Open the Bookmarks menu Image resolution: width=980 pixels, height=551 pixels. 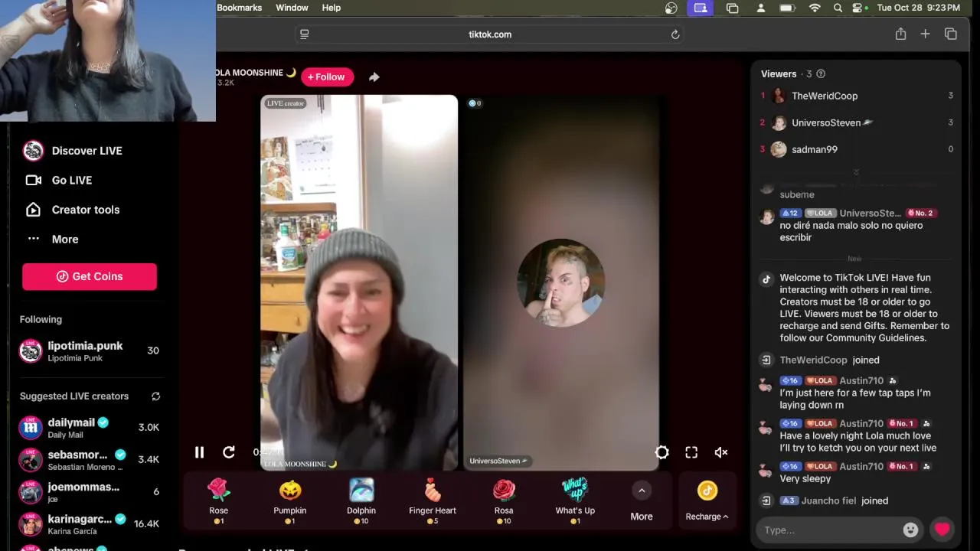(x=239, y=8)
